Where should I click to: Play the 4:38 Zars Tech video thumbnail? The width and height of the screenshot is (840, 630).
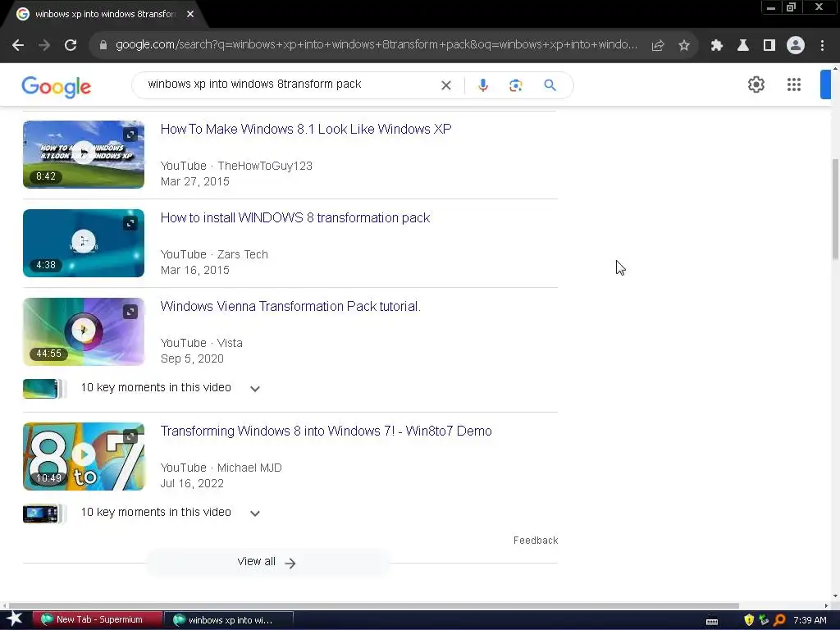(x=83, y=243)
